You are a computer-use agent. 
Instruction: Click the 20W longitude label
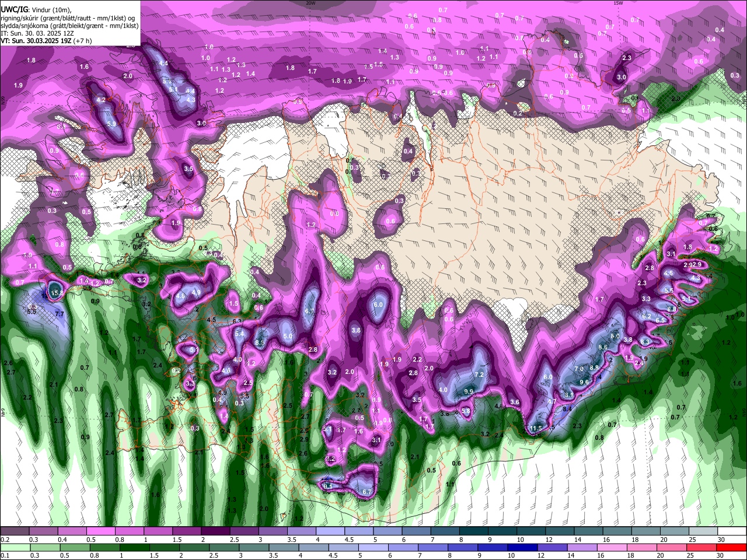pos(311,3)
